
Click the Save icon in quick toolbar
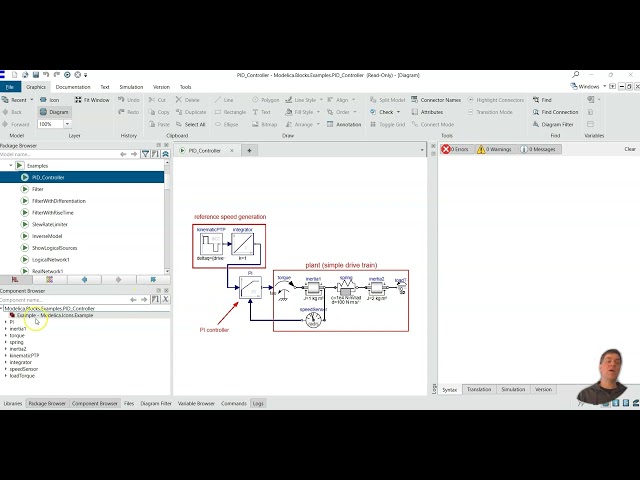click(36, 75)
